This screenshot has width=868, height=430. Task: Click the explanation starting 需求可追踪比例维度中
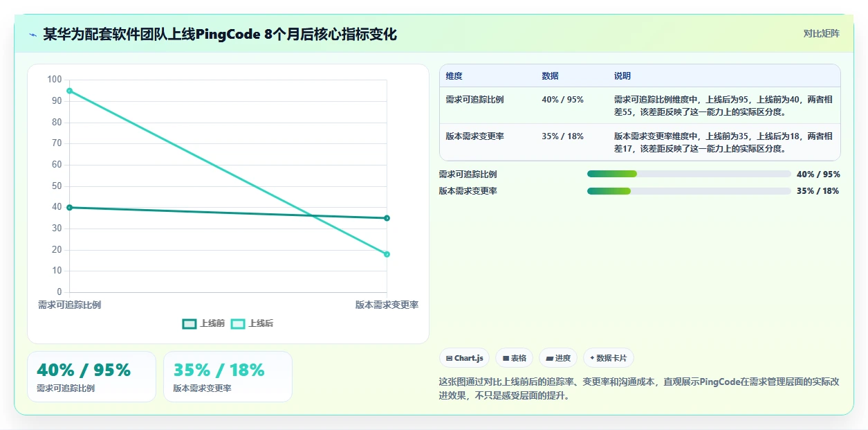(723, 105)
